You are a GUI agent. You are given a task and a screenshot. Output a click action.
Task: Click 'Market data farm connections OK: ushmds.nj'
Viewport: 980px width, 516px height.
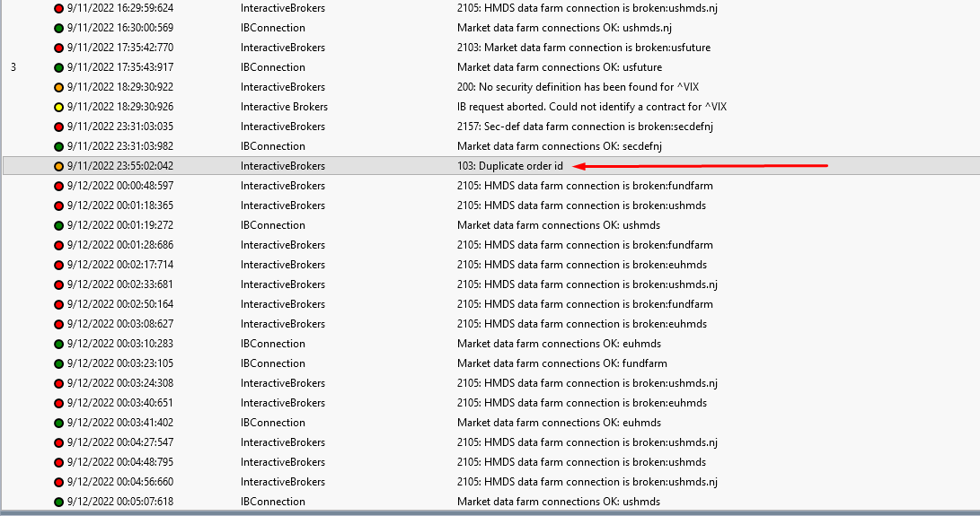coord(564,28)
